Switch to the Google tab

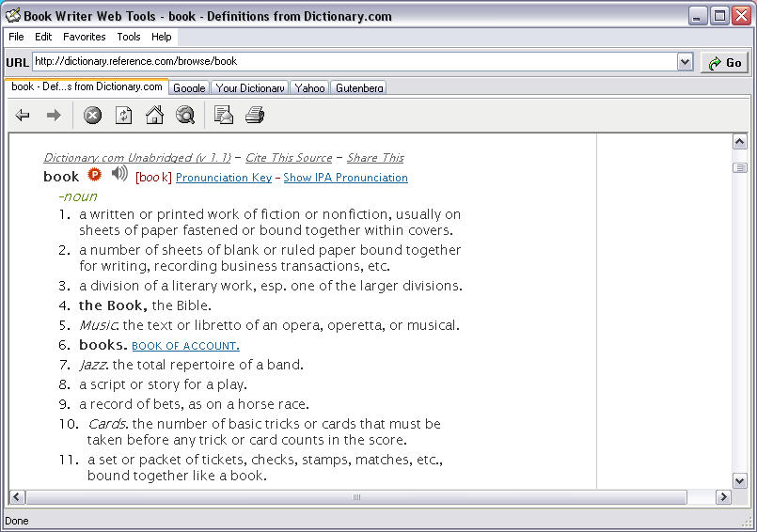189,87
